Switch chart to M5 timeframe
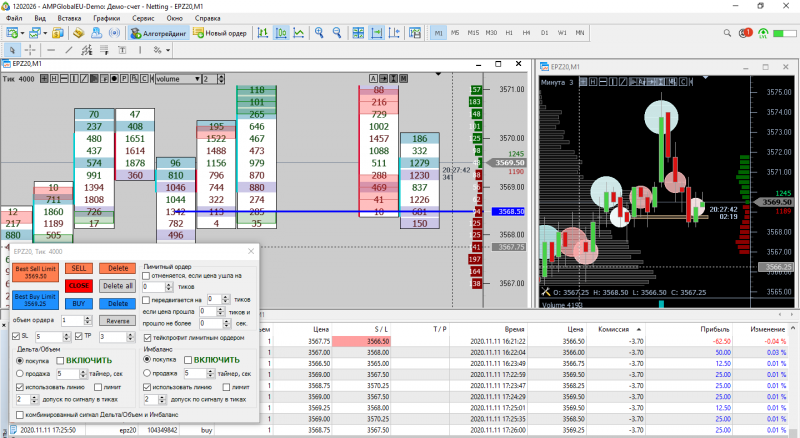The height and width of the screenshot is (438, 800). (456, 33)
